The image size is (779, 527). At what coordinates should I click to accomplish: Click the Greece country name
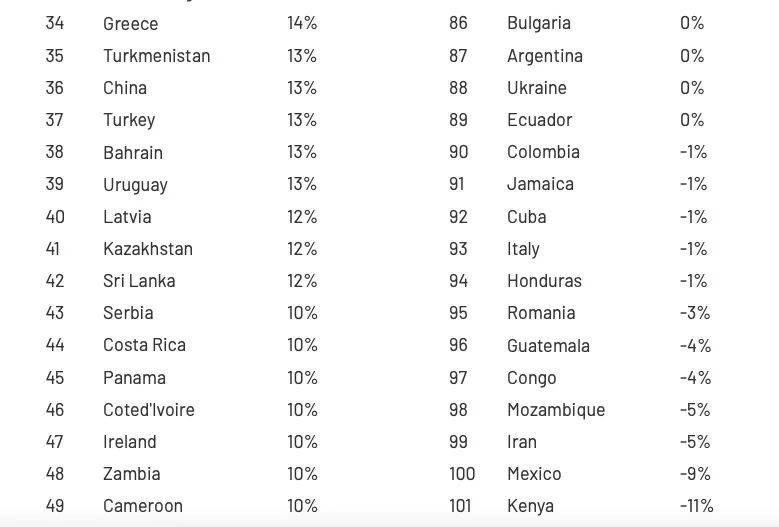click(x=130, y=23)
